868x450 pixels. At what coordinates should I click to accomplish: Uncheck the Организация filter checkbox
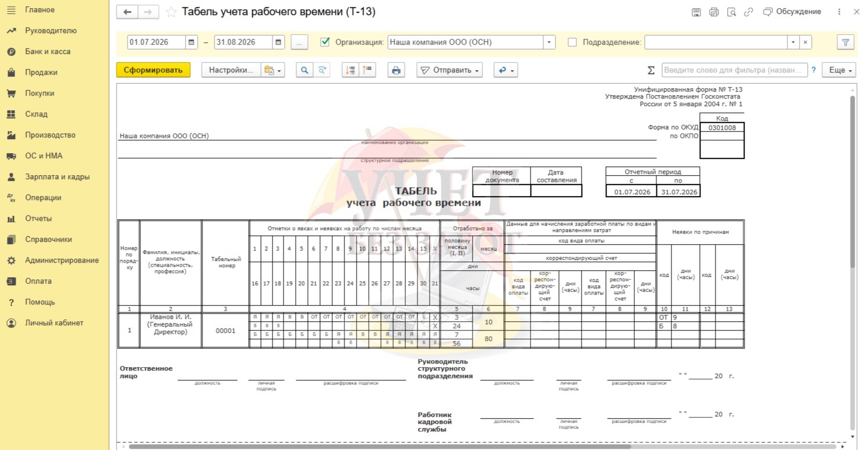click(325, 42)
